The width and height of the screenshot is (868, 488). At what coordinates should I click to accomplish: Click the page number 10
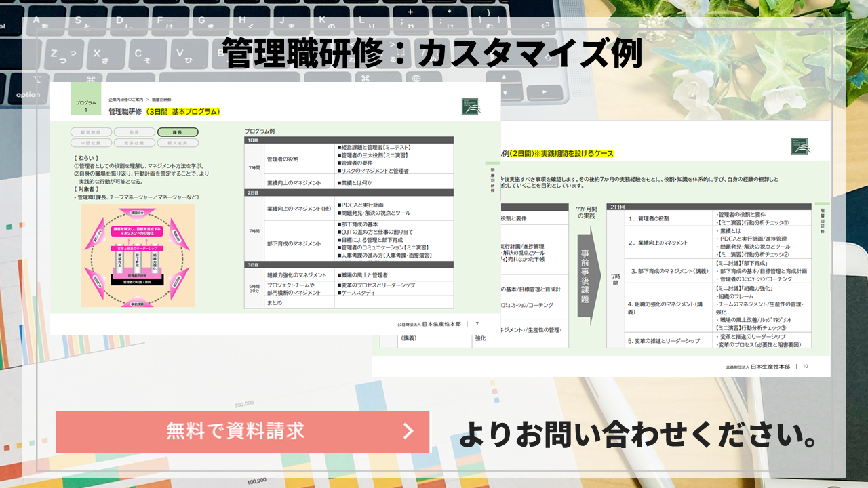pyautogui.click(x=806, y=367)
